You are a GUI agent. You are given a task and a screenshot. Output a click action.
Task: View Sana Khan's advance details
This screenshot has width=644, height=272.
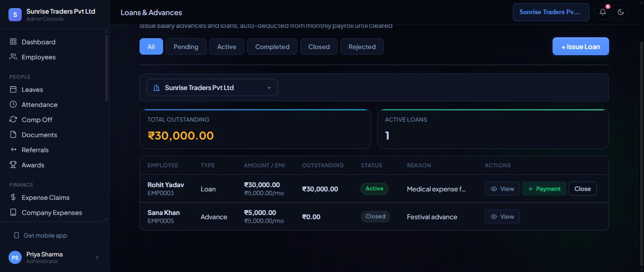click(x=502, y=217)
